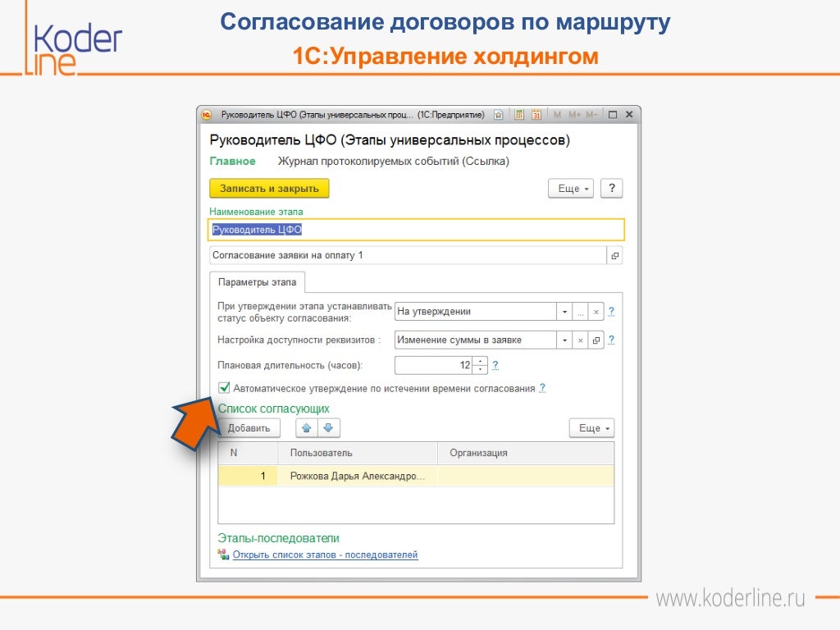Screen dimensions: 840x630
Task: Click the Плановая длительность value 12
Action: (435, 365)
